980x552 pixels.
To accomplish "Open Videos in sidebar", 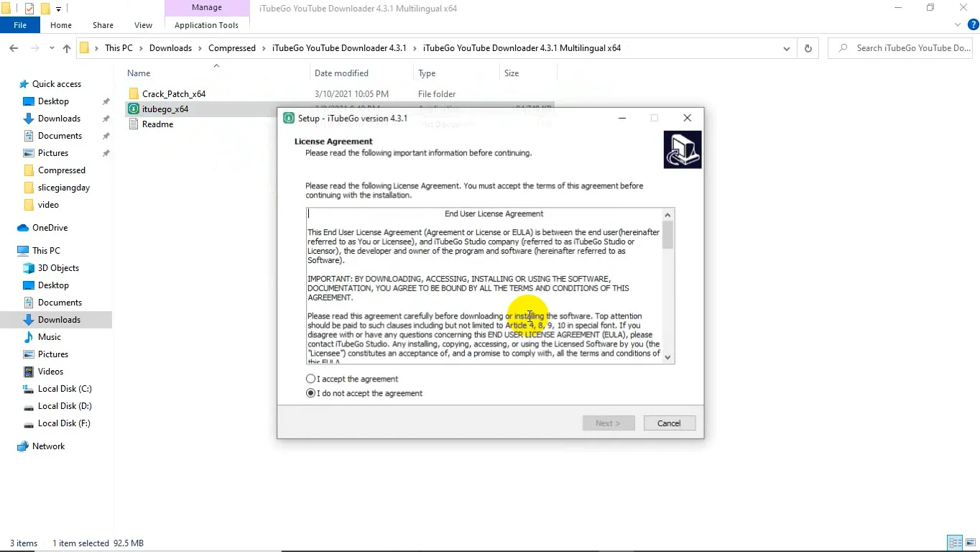I will (x=50, y=372).
